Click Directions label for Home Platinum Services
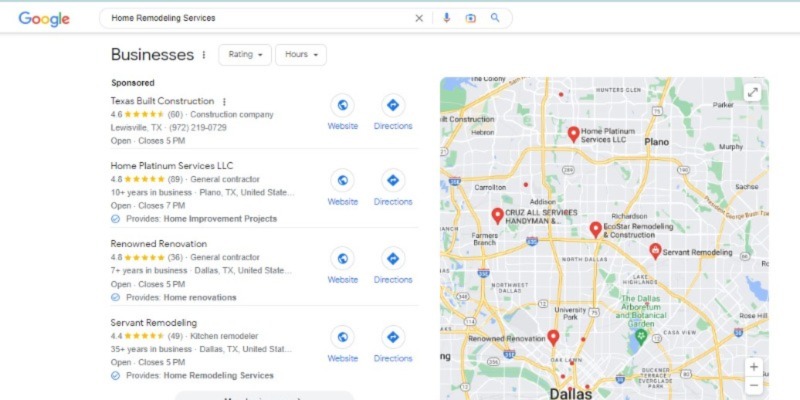The height and width of the screenshot is (400, 800). click(x=393, y=202)
